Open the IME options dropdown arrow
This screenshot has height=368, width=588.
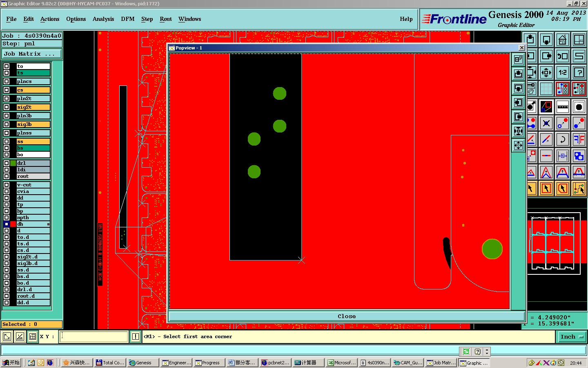point(486,352)
